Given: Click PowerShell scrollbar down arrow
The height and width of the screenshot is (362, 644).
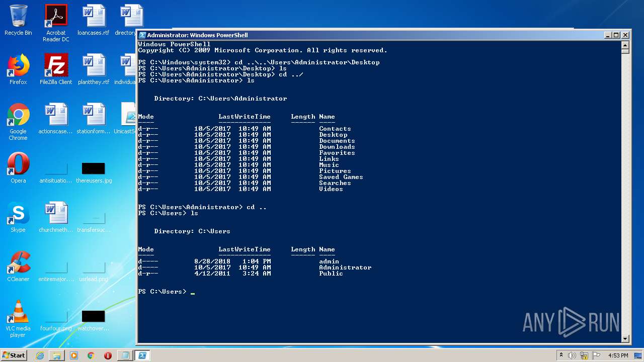Looking at the screenshot, I should coord(625,339).
